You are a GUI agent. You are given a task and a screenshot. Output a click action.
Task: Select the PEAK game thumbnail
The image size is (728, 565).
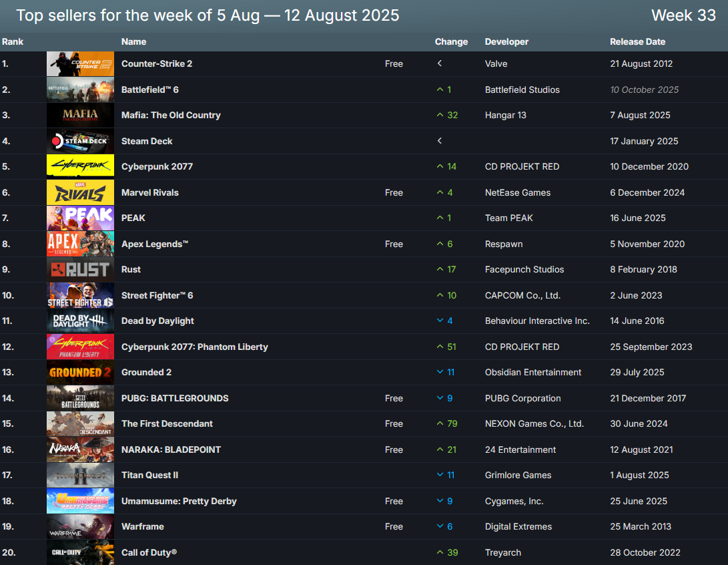point(80,218)
